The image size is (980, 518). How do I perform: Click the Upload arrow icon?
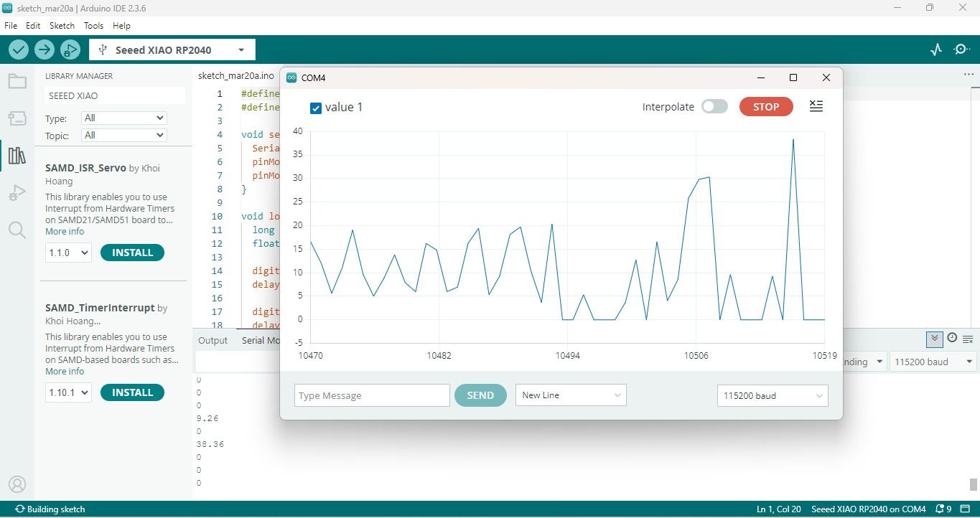45,50
